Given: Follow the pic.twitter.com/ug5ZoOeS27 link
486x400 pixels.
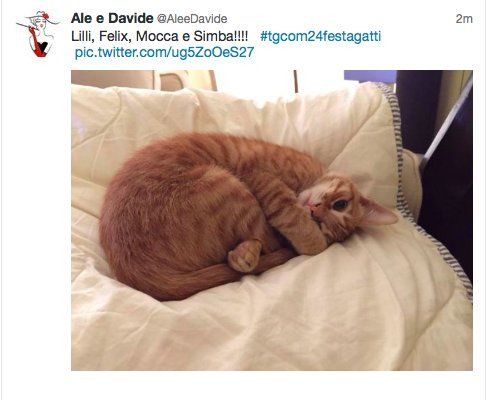Looking at the screenshot, I should click(x=165, y=53).
